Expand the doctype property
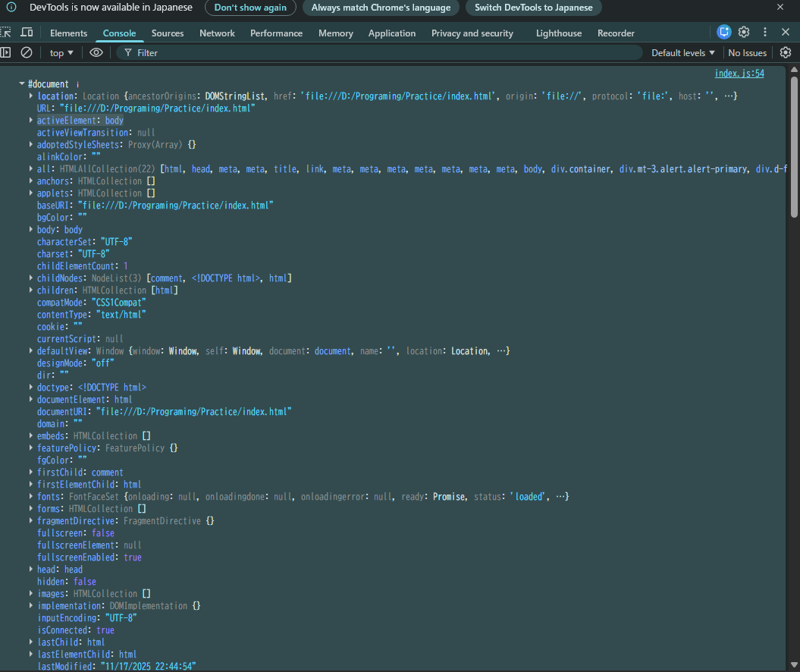This screenshot has width=800, height=672. (31, 388)
